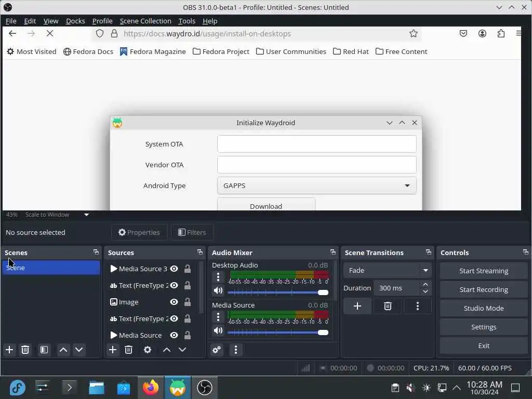The height and width of the screenshot is (399, 532).
Task: Pop out the Scenes dock
Action: tap(96, 252)
